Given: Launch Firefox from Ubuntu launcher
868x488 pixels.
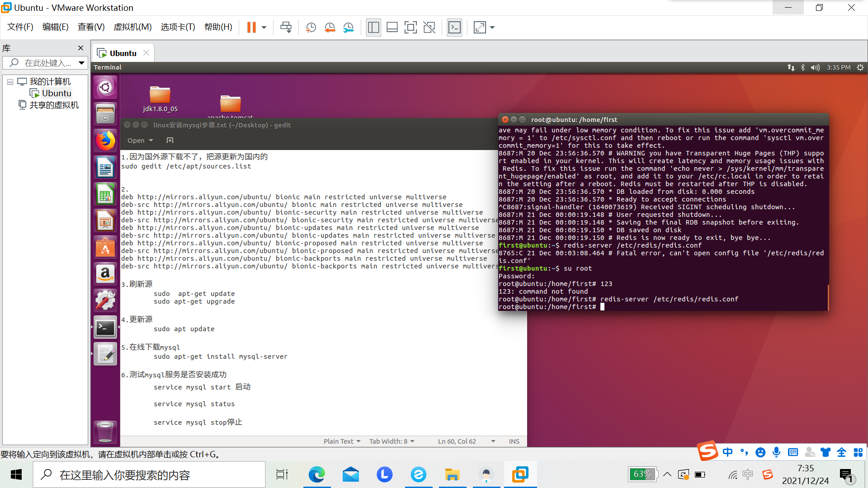Looking at the screenshot, I should coord(105,140).
